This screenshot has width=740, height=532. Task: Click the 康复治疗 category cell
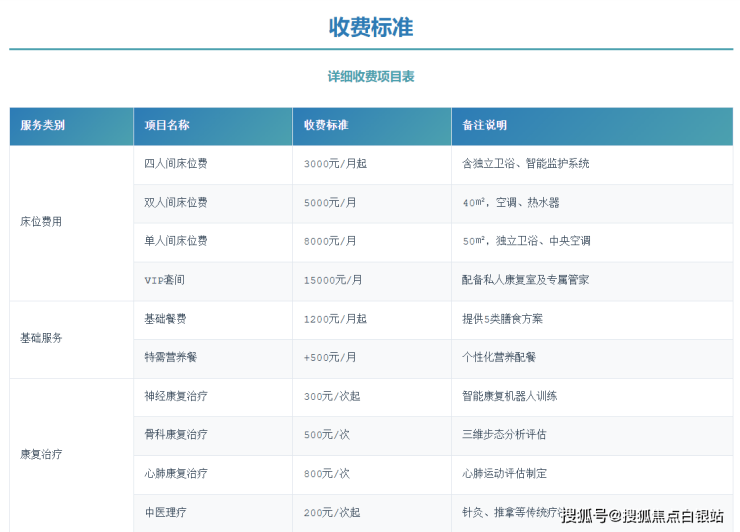[41, 454]
